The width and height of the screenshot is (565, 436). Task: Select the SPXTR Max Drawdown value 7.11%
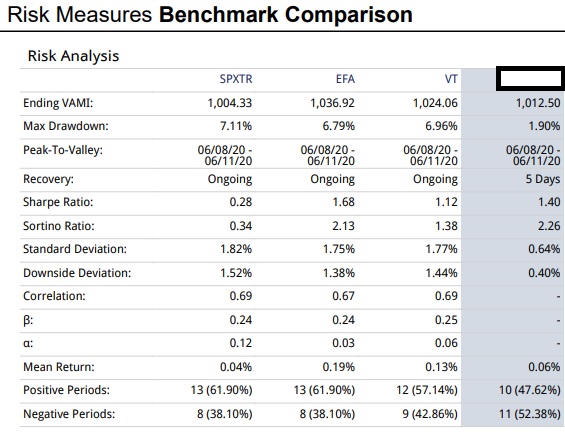click(236, 126)
